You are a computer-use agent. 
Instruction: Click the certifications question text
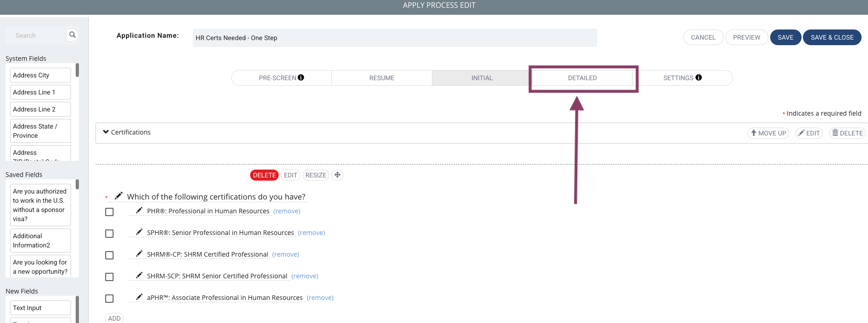click(216, 197)
